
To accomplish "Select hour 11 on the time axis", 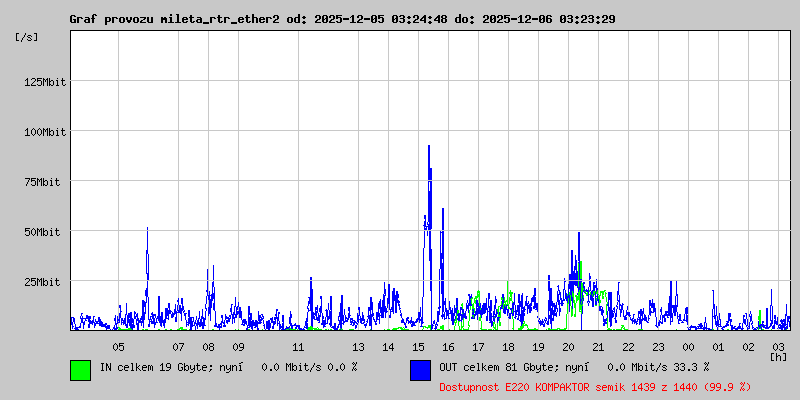I will [x=298, y=346].
